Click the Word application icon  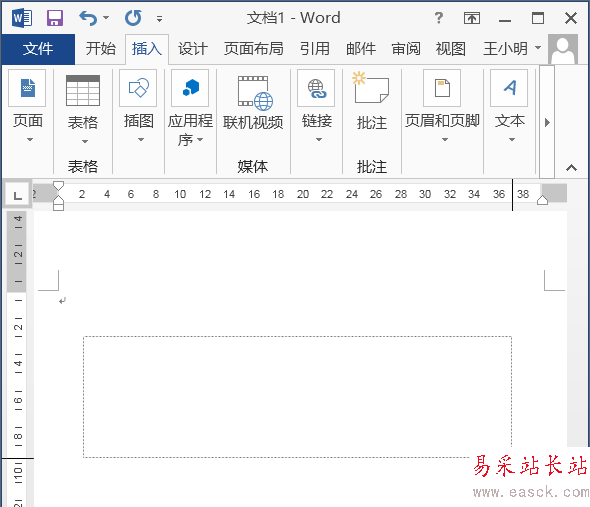click(22, 18)
